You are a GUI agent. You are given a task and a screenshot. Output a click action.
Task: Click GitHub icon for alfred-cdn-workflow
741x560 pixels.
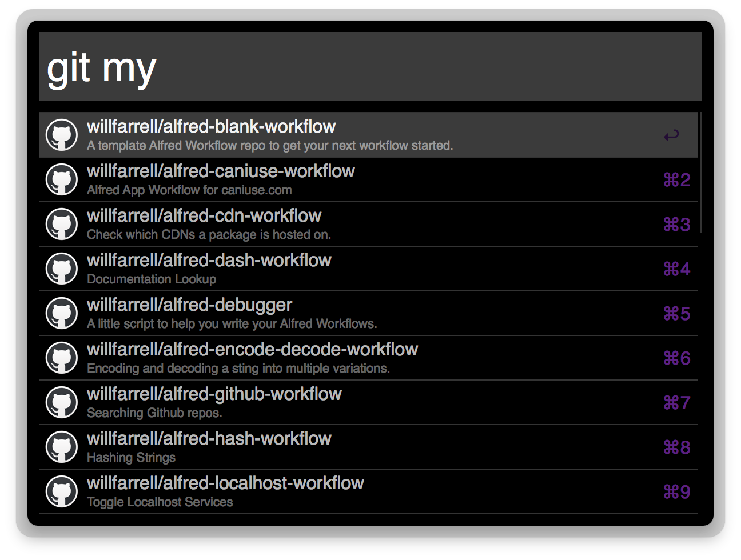62,224
